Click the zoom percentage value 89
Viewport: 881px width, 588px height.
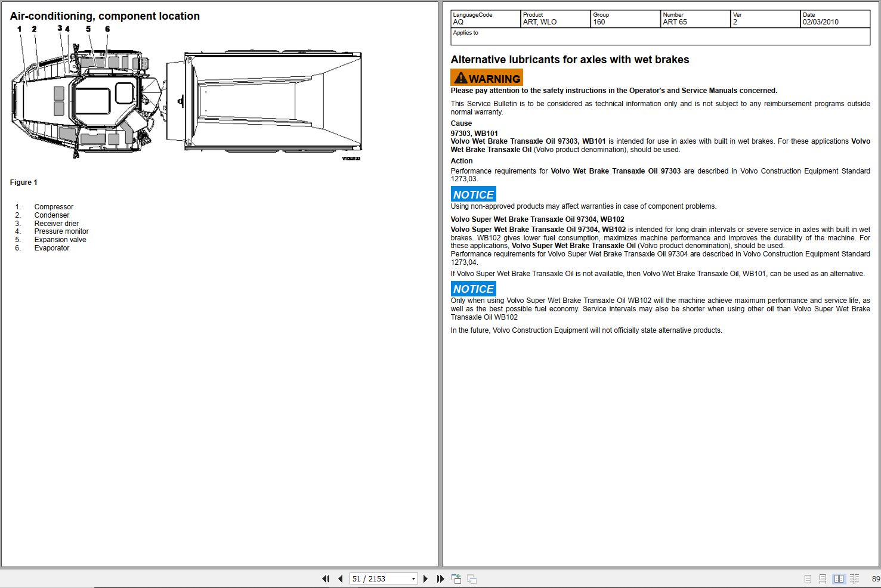click(x=876, y=579)
